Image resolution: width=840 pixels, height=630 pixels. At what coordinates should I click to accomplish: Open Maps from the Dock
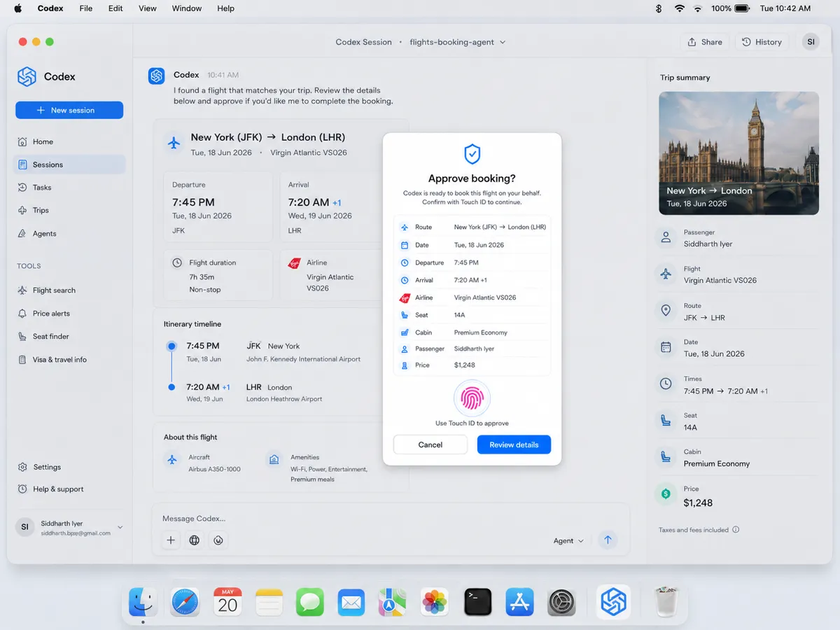coord(393,602)
